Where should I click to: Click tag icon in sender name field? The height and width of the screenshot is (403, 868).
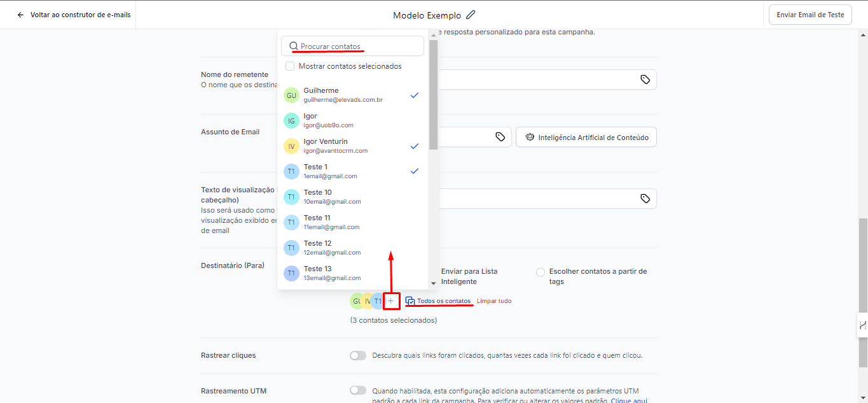pos(645,80)
